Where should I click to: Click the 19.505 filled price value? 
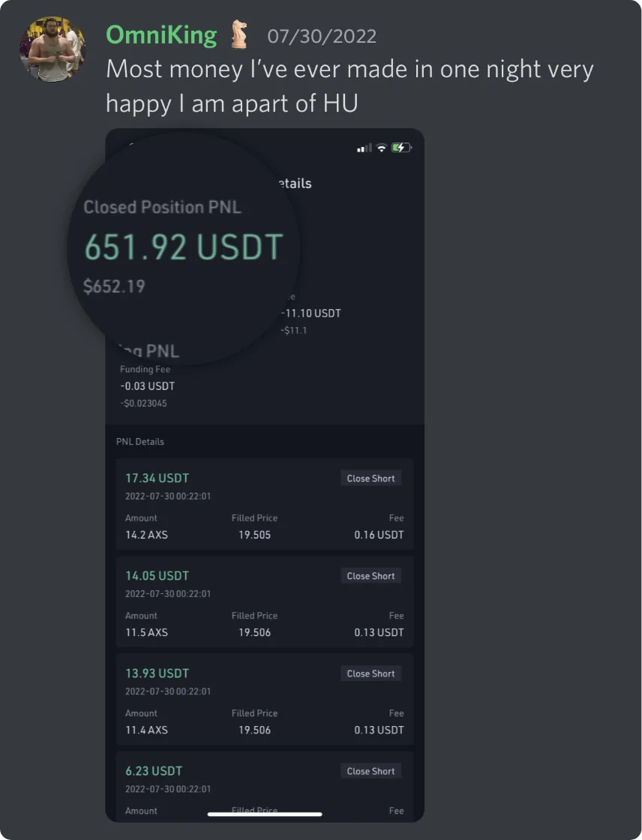point(254,535)
